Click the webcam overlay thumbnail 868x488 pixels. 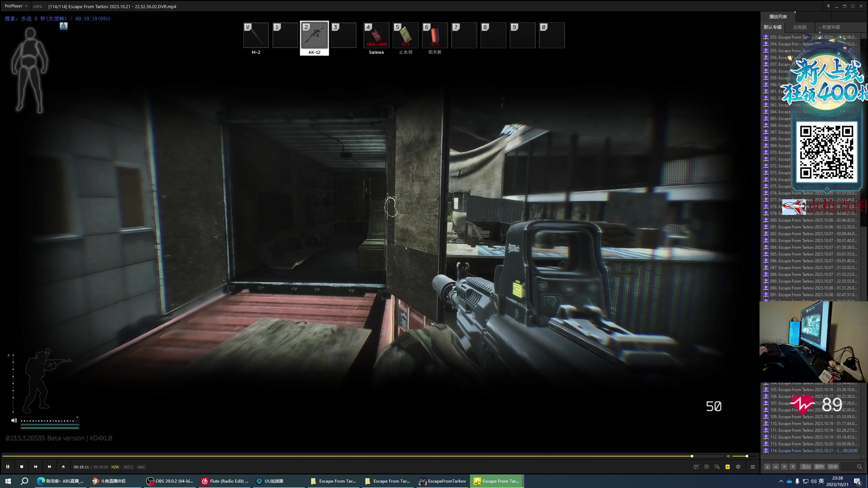(x=813, y=342)
